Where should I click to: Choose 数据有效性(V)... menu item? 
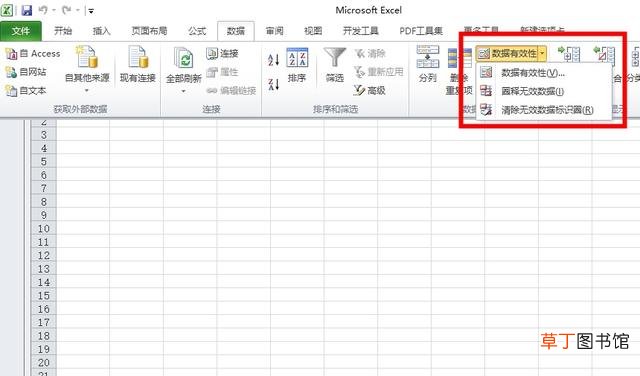coord(544,73)
